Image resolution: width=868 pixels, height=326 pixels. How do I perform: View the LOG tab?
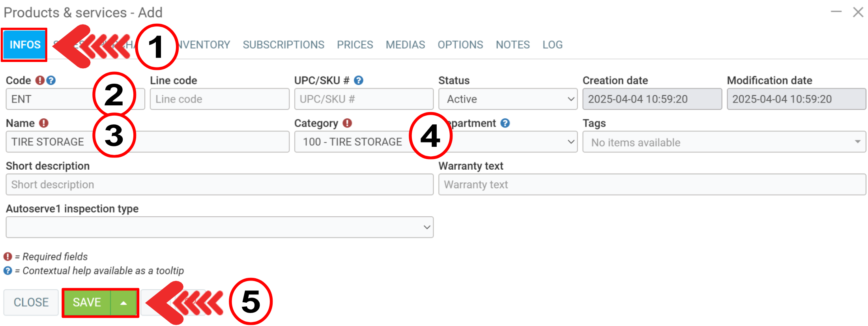point(552,45)
